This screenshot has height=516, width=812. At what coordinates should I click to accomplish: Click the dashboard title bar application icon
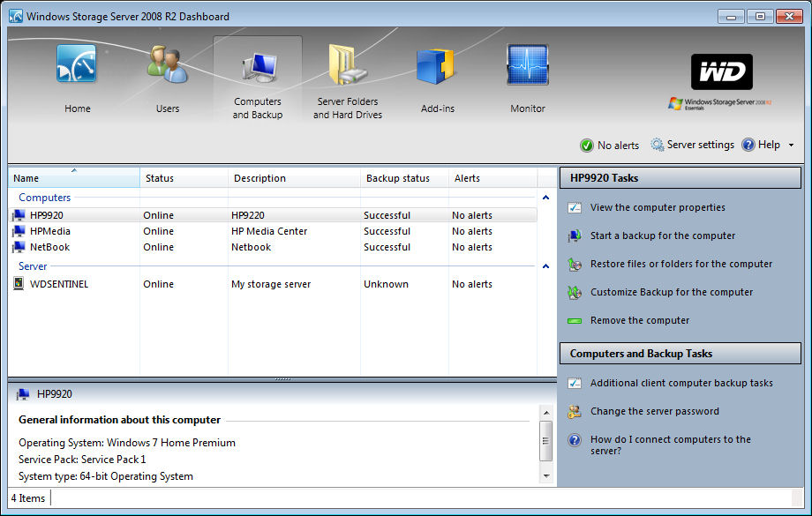point(16,16)
